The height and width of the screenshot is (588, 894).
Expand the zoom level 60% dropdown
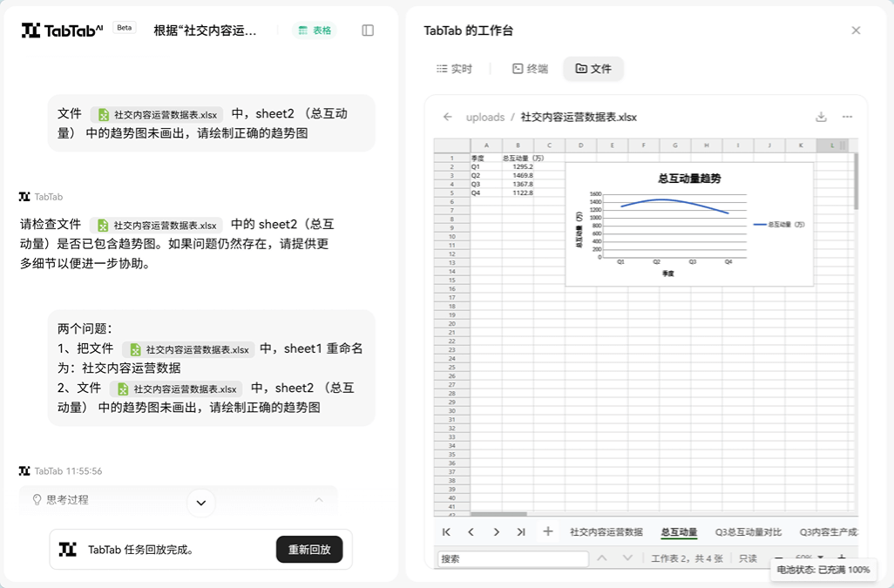[817, 558]
